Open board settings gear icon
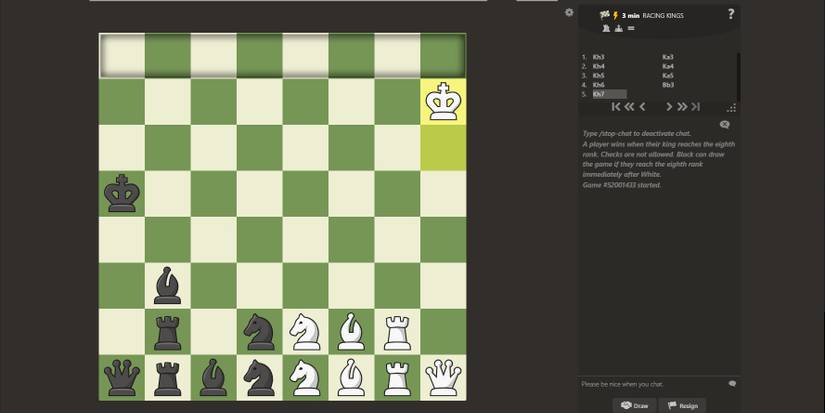This screenshot has height=413, width=825. point(569,13)
